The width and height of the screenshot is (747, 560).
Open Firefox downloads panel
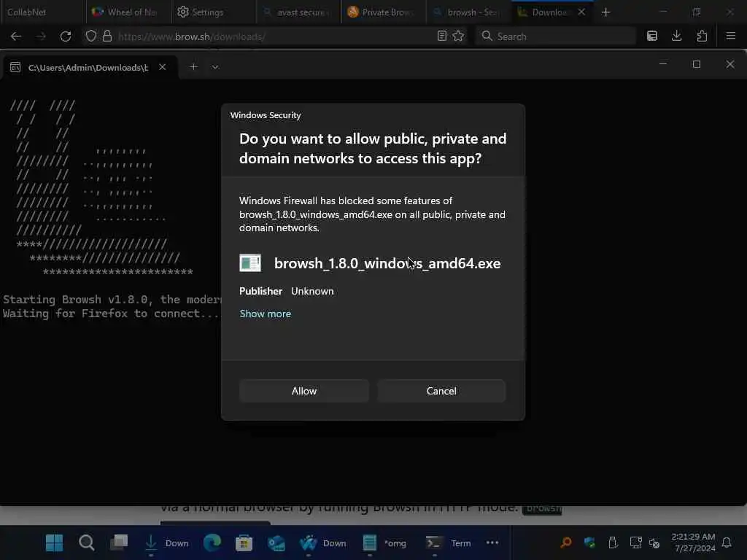(676, 36)
